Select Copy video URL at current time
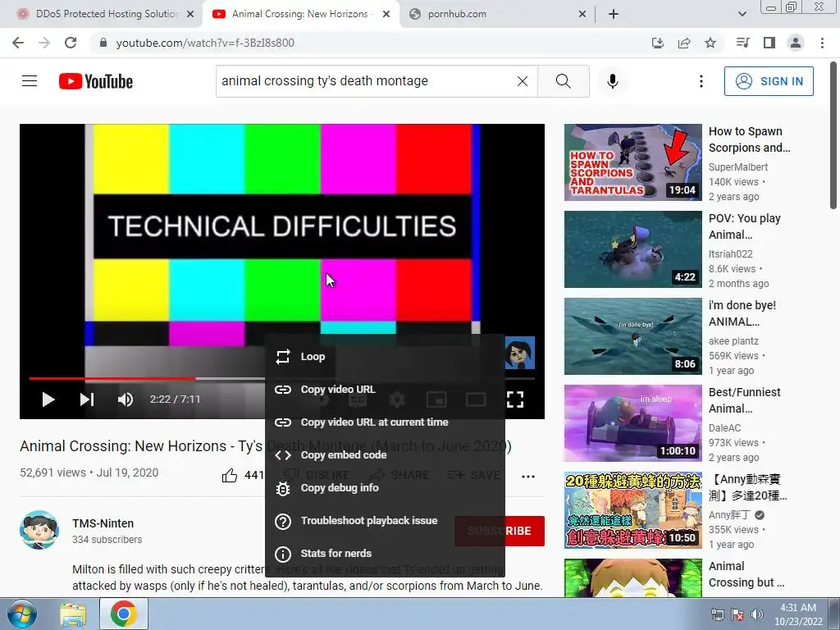 coord(385,422)
